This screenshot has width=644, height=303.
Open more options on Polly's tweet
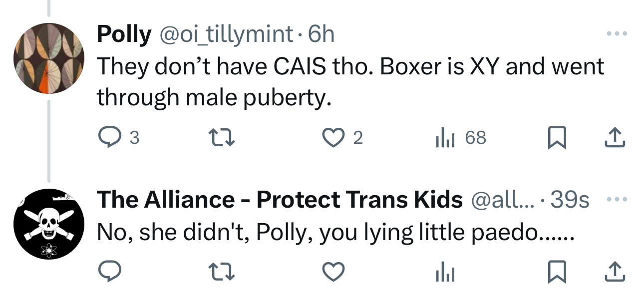coord(616,34)
